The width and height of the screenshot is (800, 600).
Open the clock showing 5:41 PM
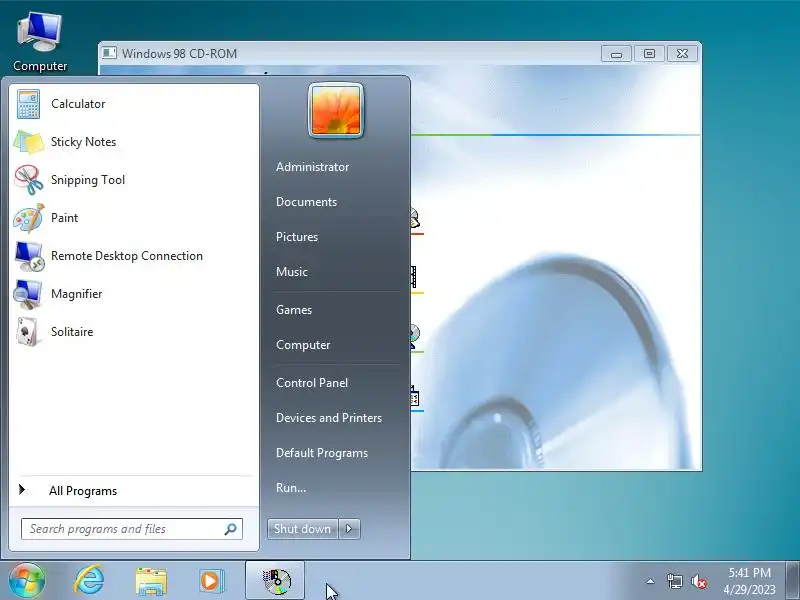tap(749, 581)
